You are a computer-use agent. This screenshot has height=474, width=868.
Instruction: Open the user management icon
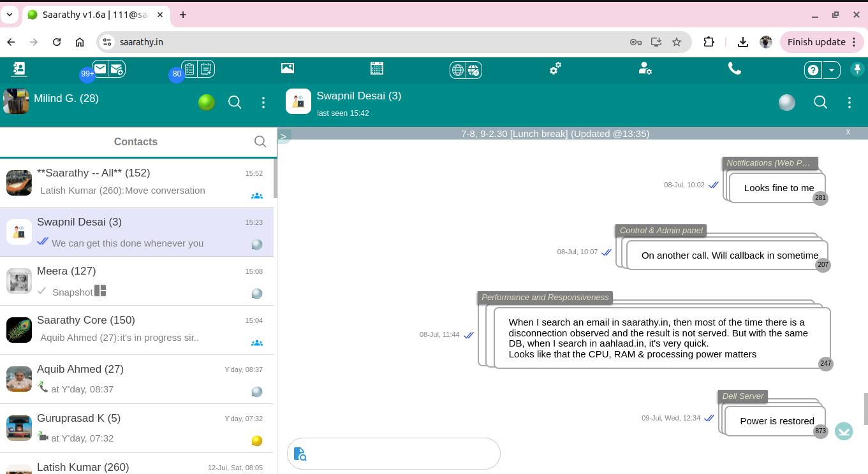(x=645, y=69)
